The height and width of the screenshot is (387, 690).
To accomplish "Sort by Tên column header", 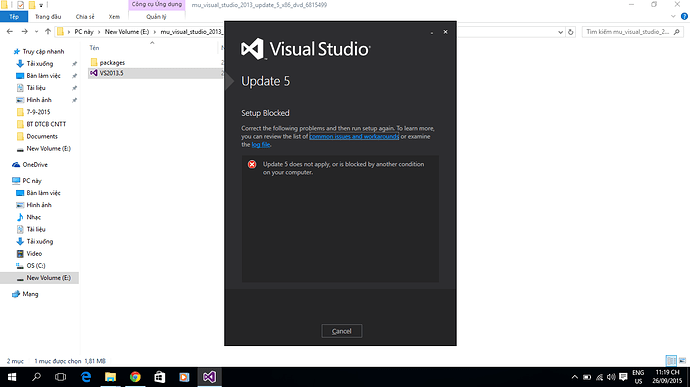I will click(x=94, y=48).
